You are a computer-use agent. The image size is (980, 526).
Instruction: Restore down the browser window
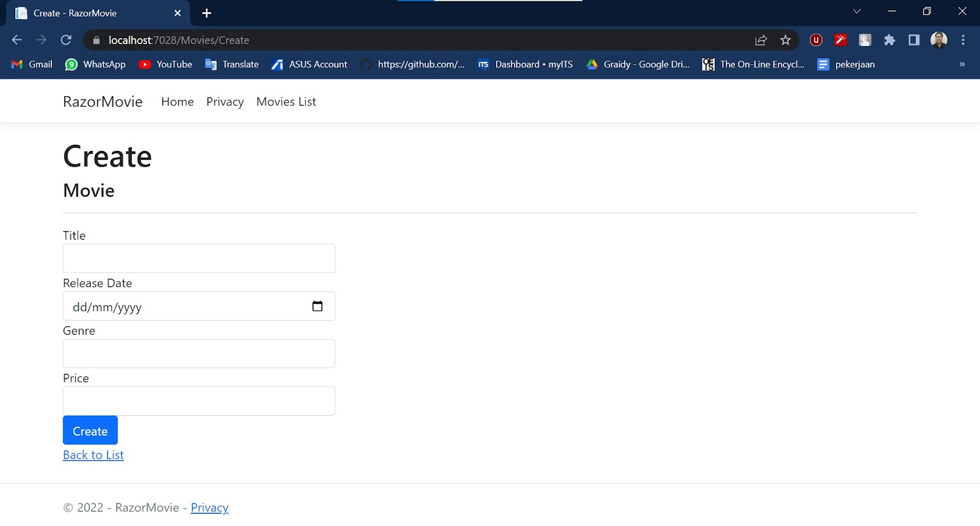click(927, 11)
